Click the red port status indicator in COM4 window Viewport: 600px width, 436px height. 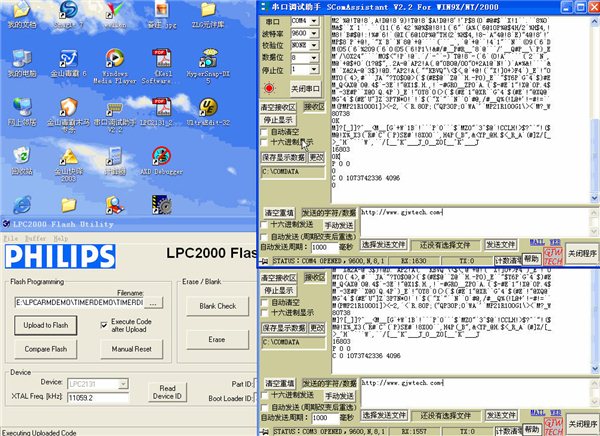coord(269,88)
